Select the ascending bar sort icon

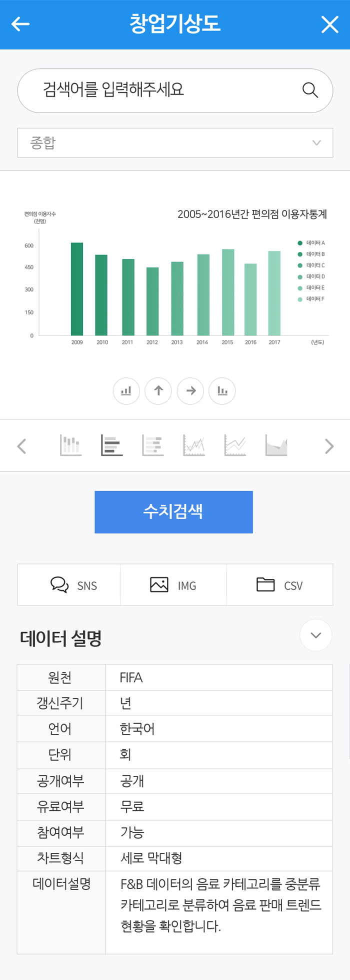tap(126, 391)
